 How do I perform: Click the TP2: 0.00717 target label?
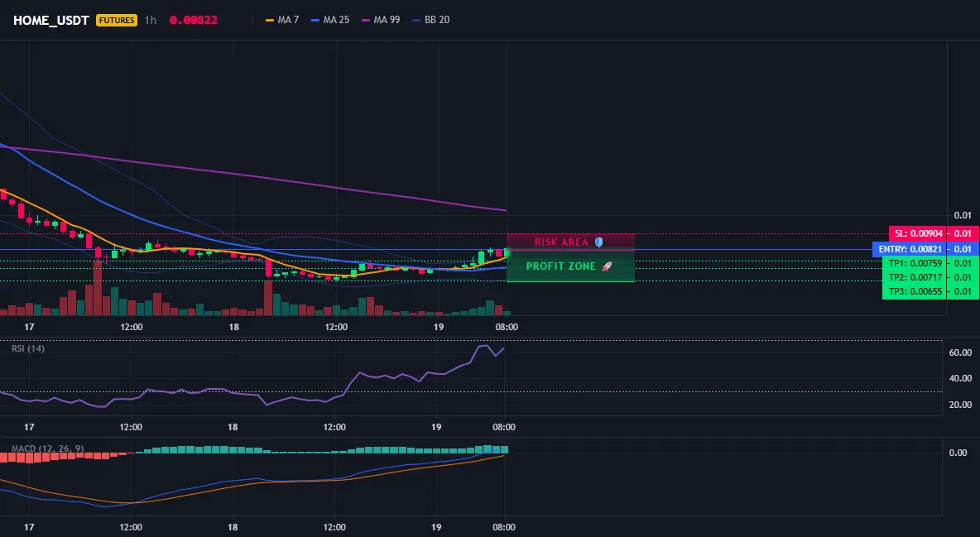(915, 277)
